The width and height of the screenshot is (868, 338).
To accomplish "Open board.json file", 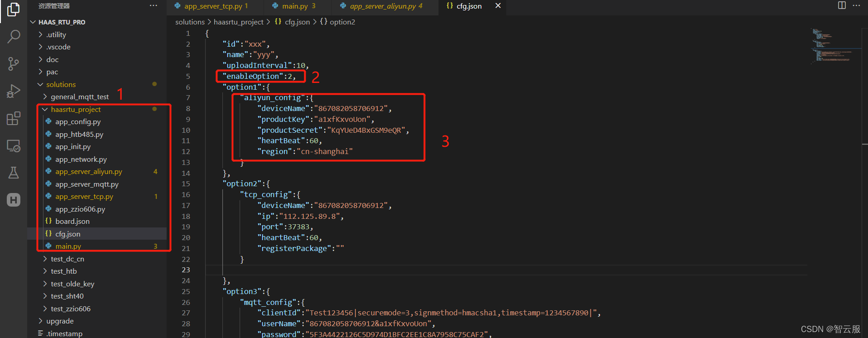I will (72, 221).
